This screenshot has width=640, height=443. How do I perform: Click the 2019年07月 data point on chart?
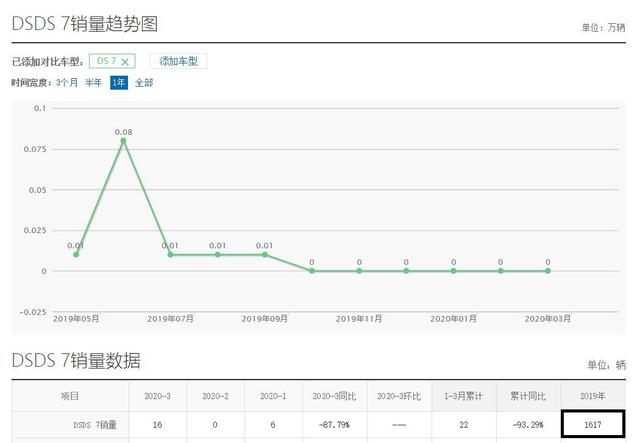[x=171, y=254]
